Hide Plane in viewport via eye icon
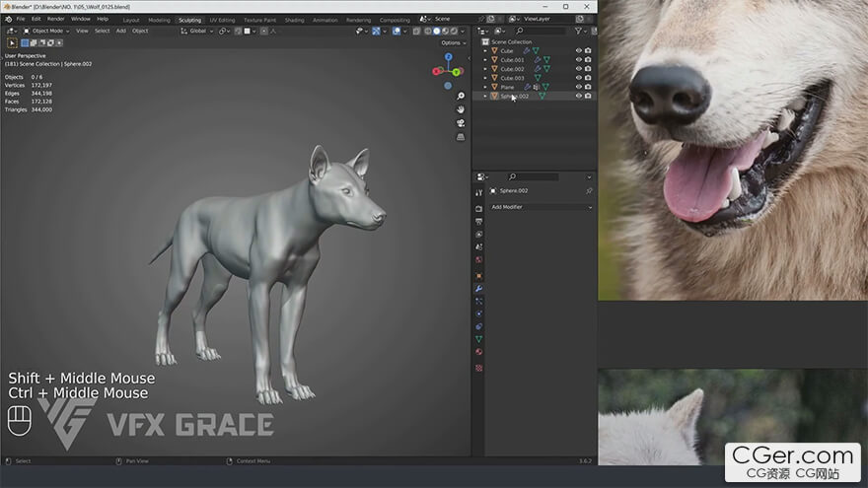The image size is (868, 488). tap(578, 87)
